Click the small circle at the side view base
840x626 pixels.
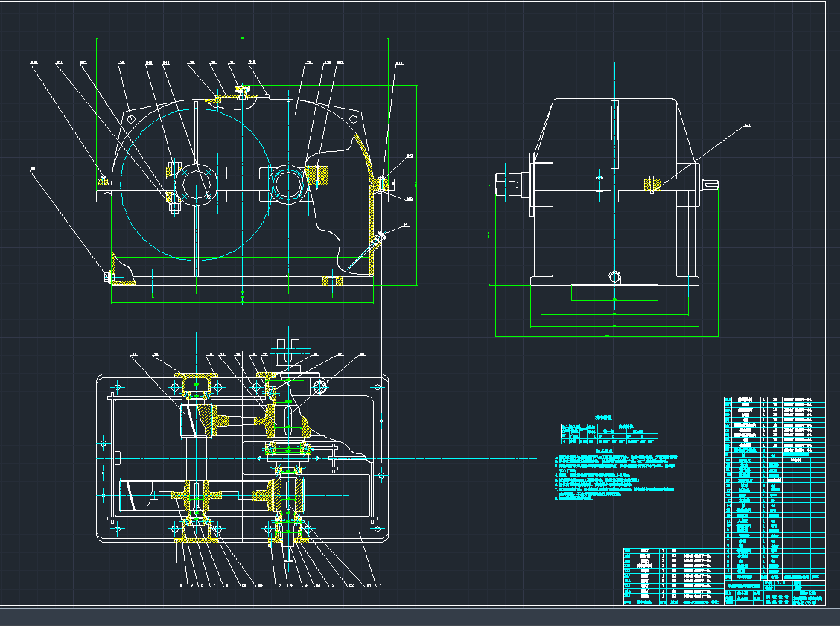[x=614, y=278]
